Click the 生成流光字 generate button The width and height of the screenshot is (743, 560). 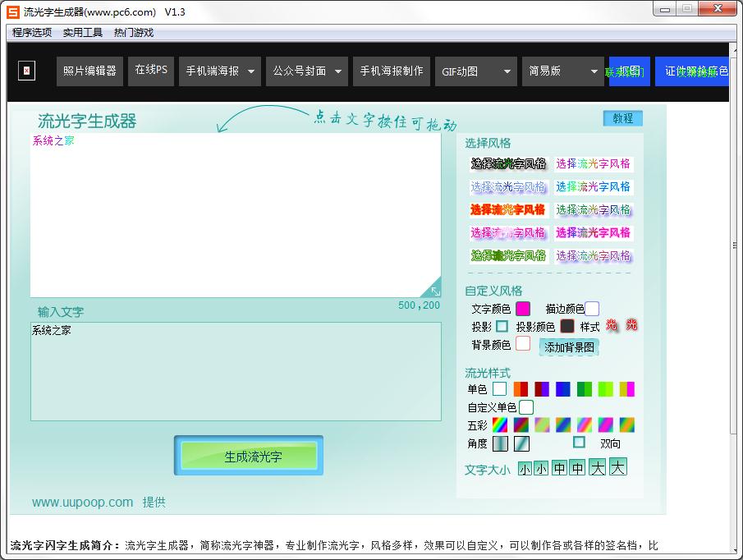click(x=249, y=457)
